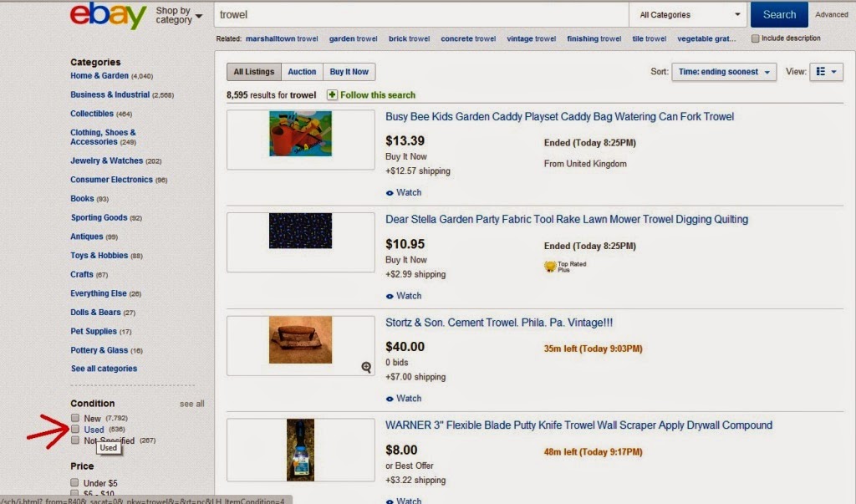Open the Everything Else category

[99, 293]
